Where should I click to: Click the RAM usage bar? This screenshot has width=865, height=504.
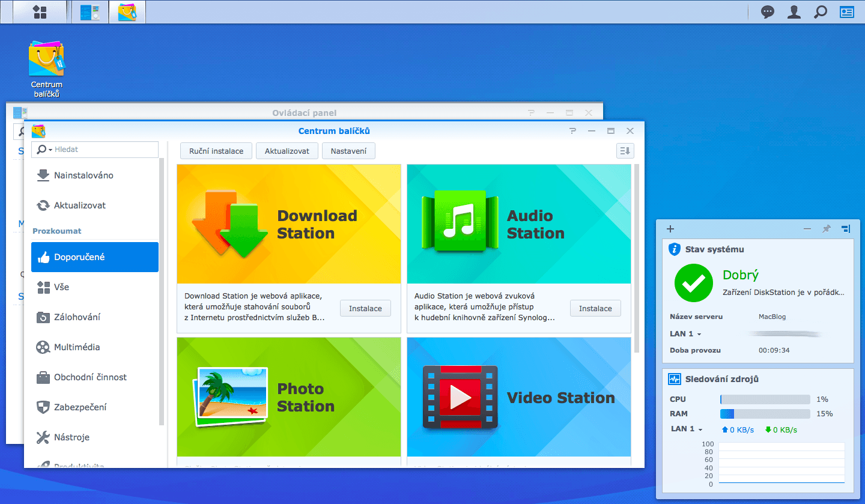(765, 414)
